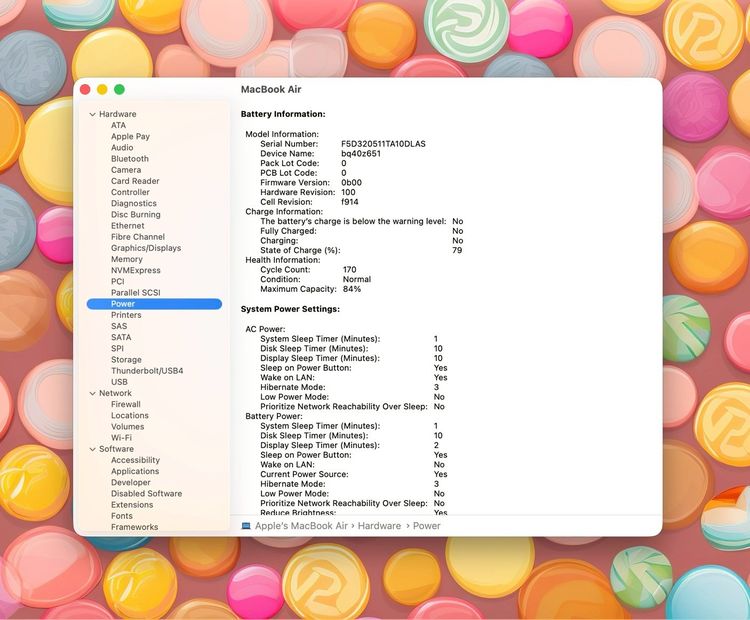The width and height of the screenshot is (750, 620).
Task: Select USB in the sidebar
Action: coord(120,382)
